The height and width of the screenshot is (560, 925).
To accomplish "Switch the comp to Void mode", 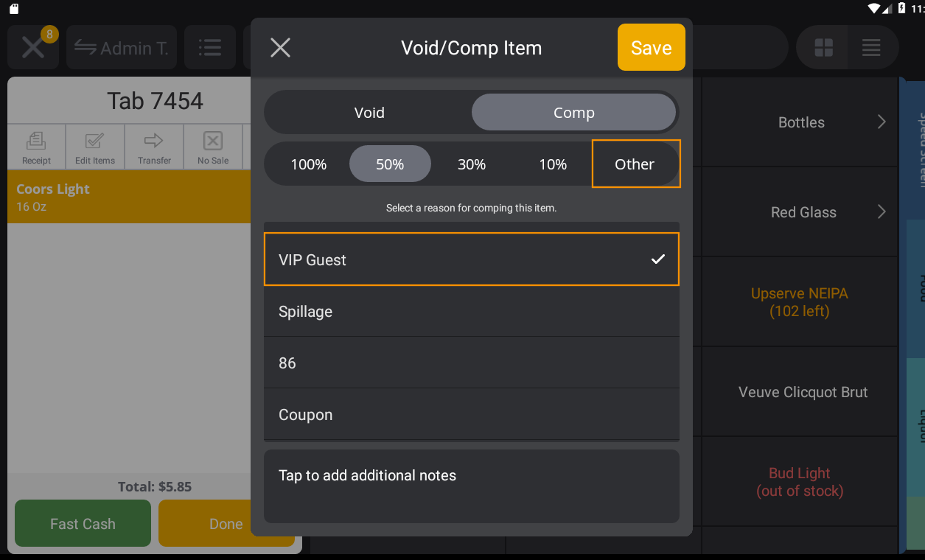I will [x=369, y=112].
